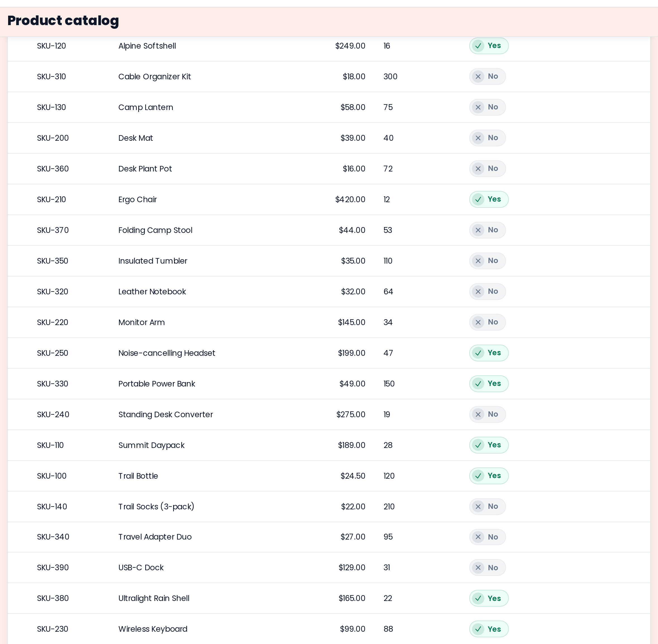The image size is (658, 644).
Task: Click the X icon in USB-C Dock row
Action: click(478, 567)
